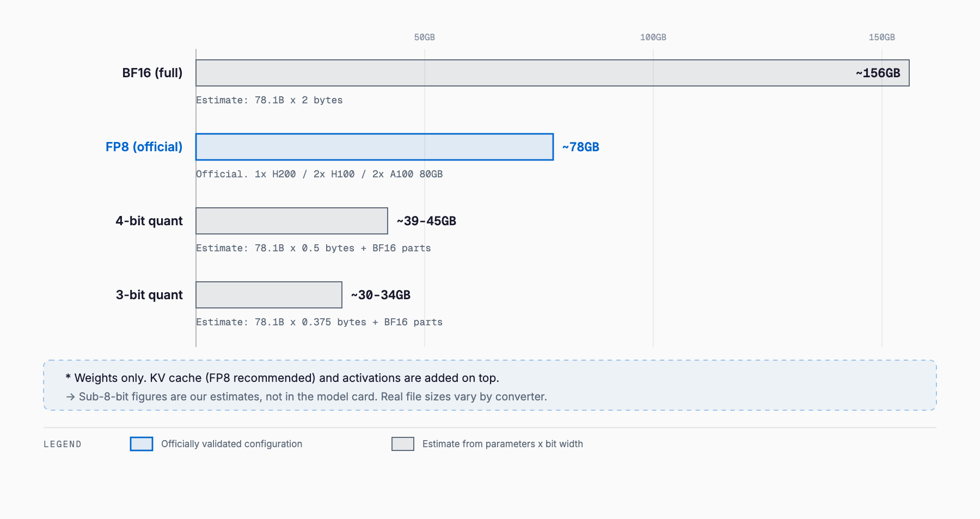980x519 pixels.
Task: Click the 3-bit quant row label
Action: (149, 295)
